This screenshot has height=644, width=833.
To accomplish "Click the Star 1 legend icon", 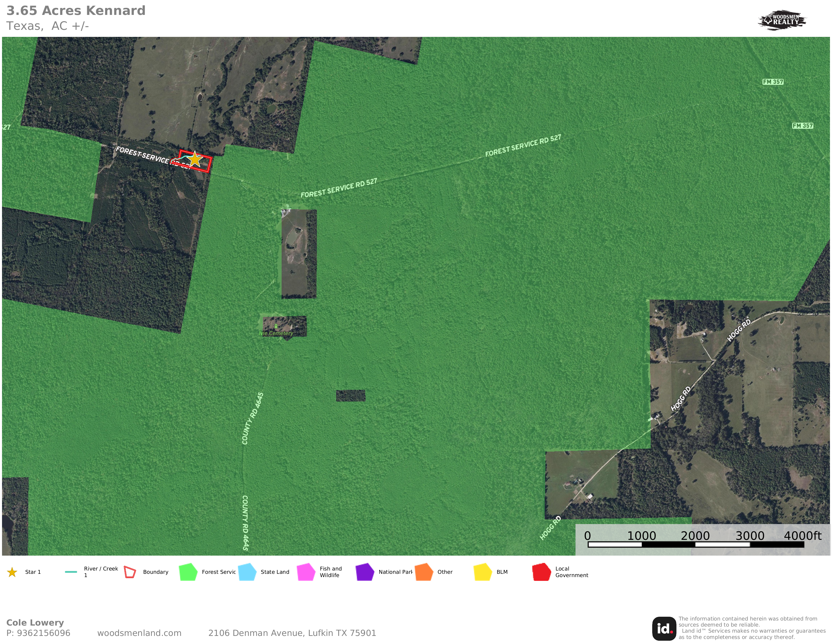I will click(x=12, y=572).
